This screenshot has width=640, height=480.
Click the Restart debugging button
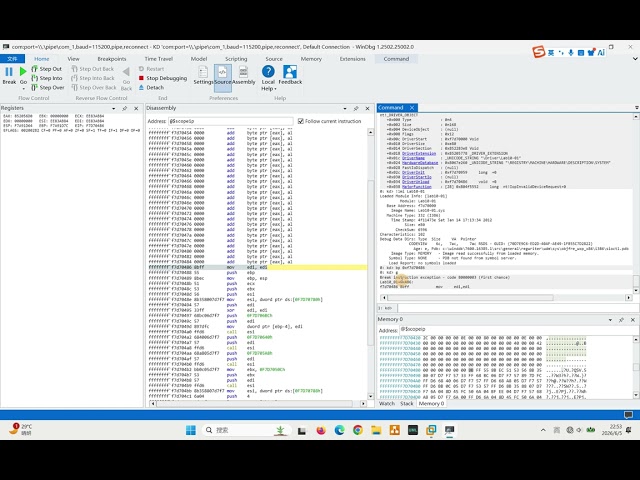point(151,69)
